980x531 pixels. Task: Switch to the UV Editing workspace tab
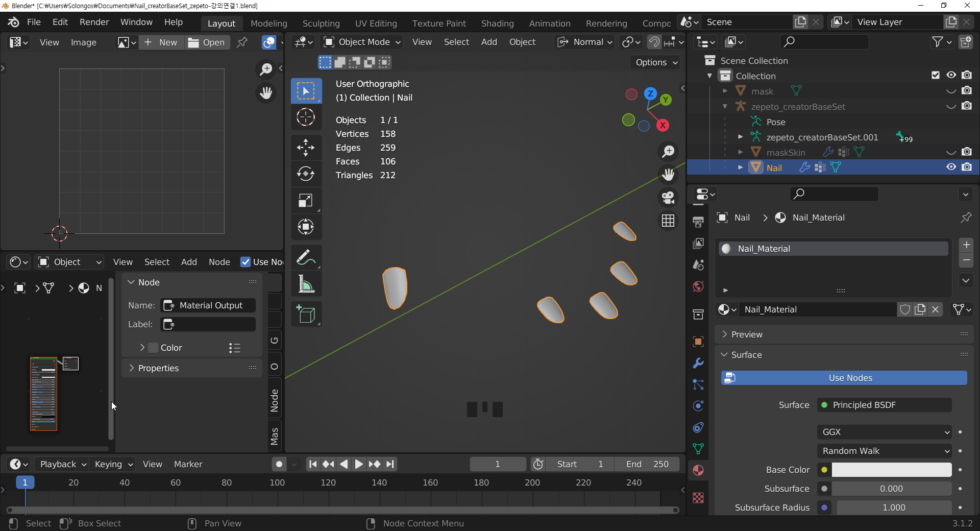coord(376,23)
